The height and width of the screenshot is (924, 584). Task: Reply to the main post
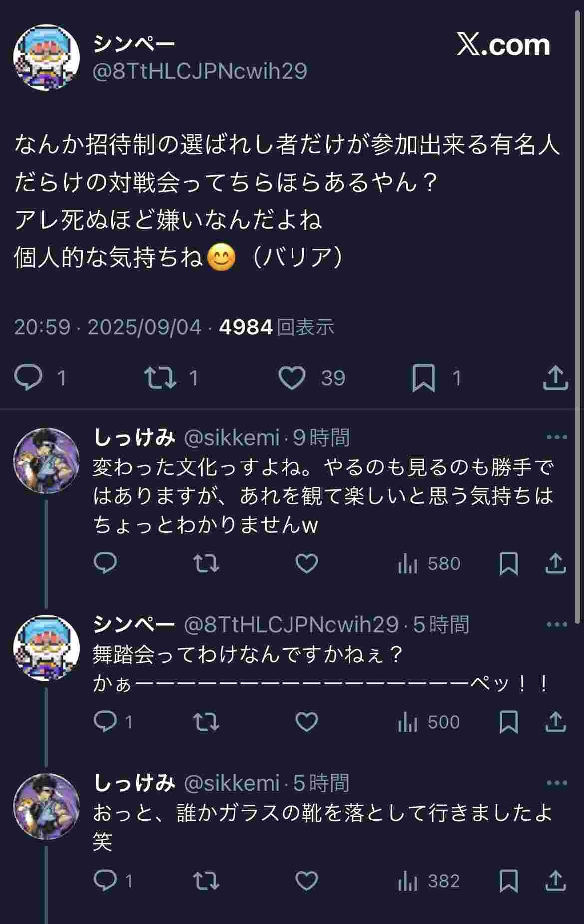pyautogui.click(x=28, y=378)
